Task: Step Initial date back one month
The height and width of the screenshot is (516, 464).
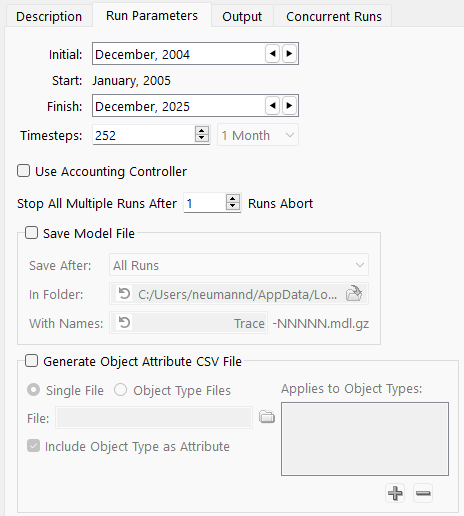Action: [x=272, y=53]
